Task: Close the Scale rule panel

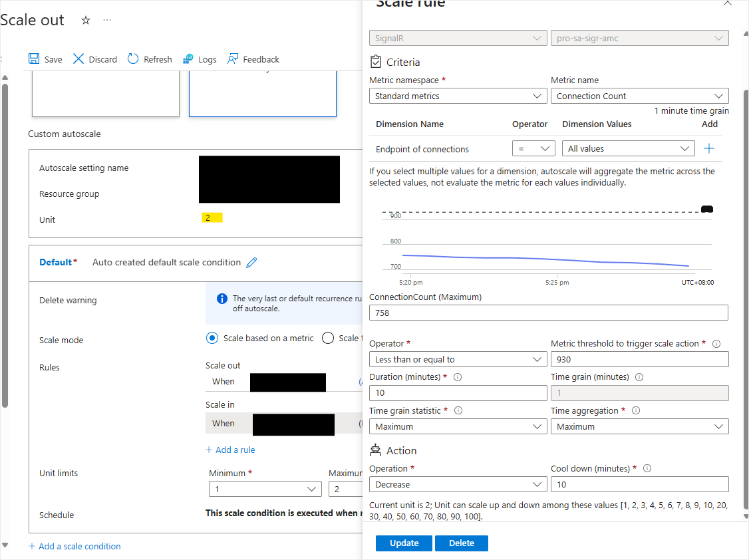Action: tap(728, 3)
